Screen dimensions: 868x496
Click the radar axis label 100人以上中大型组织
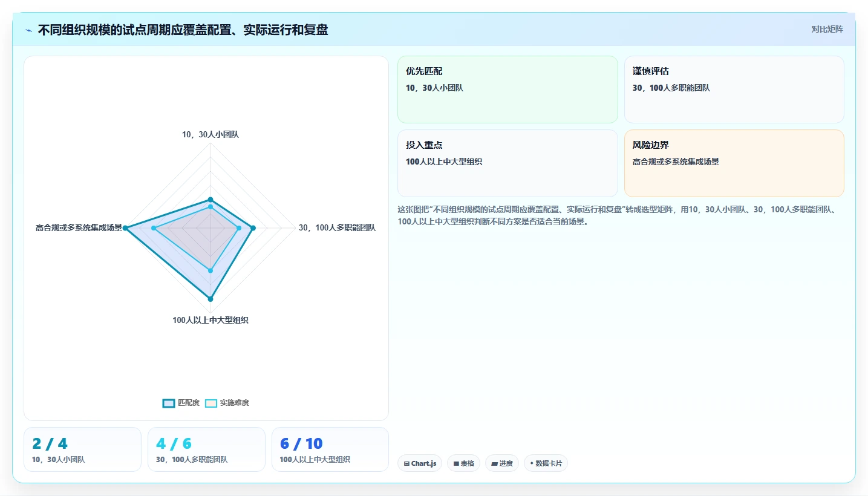coord(210,321)
